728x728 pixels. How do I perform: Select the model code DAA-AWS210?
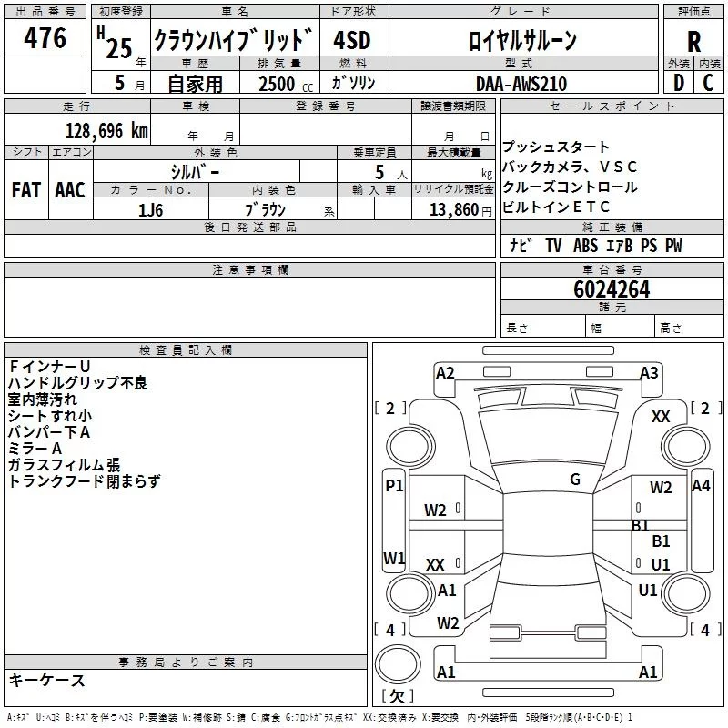pyautogui.click(x=521, y=84)
